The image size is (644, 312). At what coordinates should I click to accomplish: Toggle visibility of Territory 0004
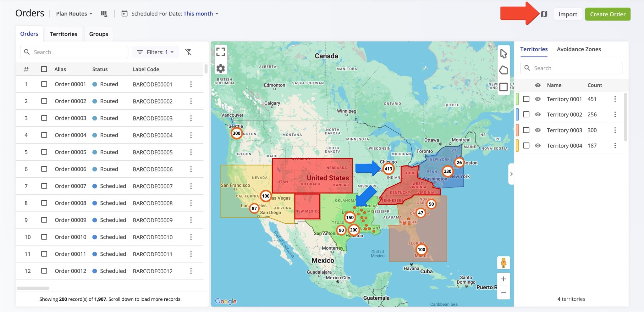(x=538, y=146)
